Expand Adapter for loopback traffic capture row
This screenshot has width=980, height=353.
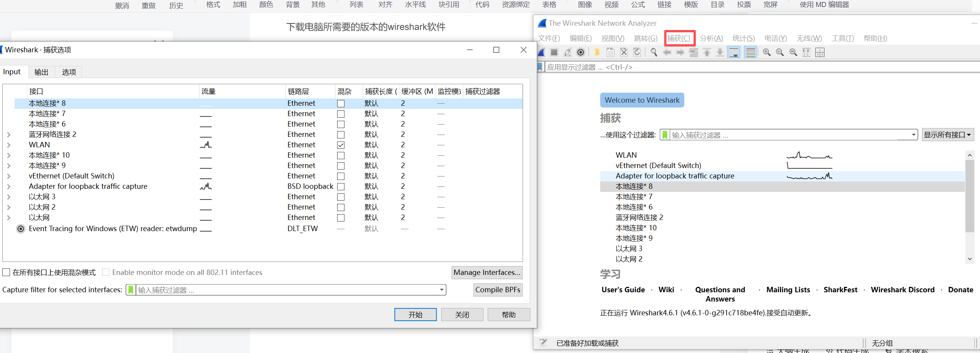pyautogui.click(x=8, y=186)
